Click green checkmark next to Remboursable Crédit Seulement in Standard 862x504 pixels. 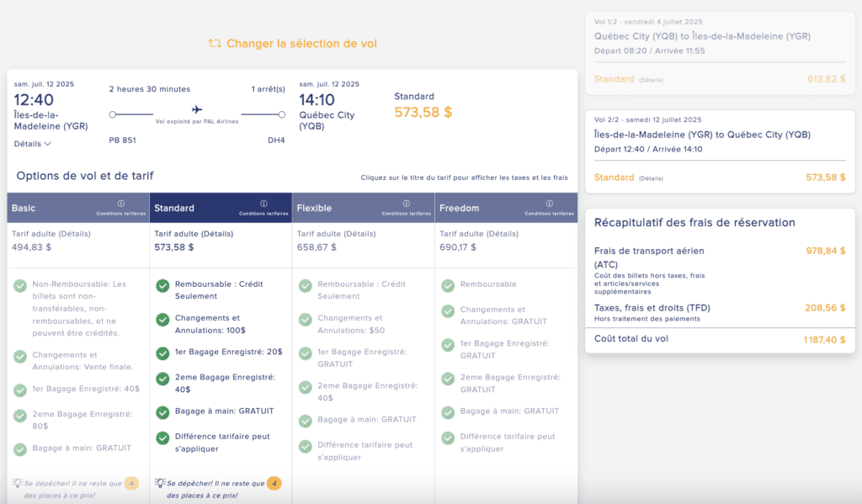(162, 285)
